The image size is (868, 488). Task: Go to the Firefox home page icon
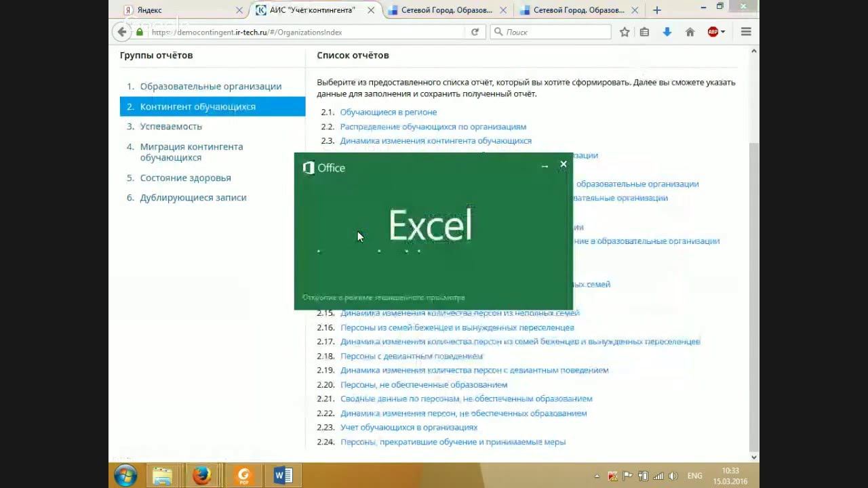(x=690, y=32)
